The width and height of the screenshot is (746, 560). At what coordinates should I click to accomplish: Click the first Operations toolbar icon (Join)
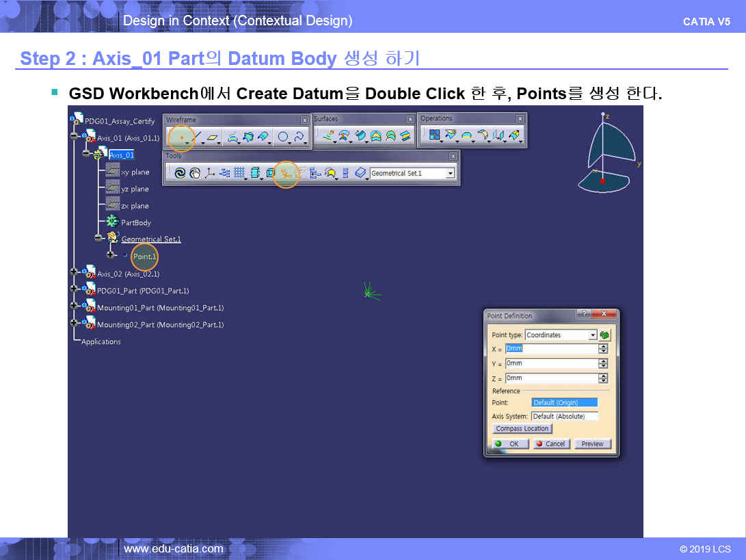coord(434,135)
